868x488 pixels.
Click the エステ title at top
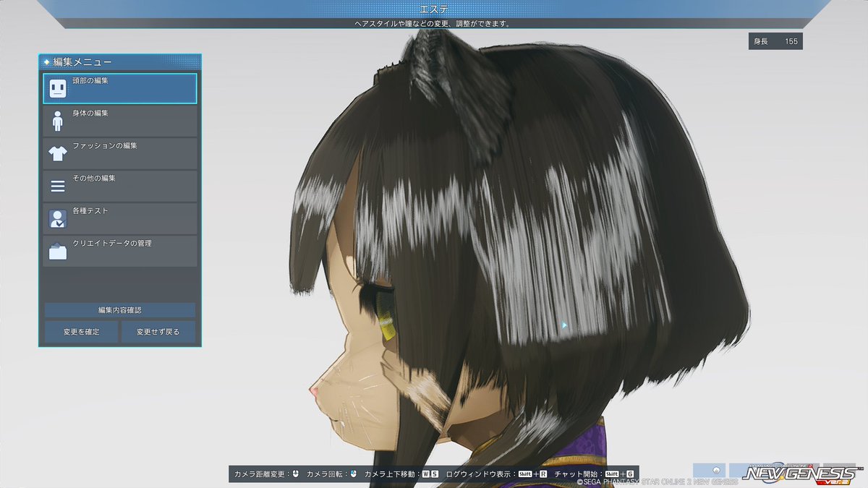click(x=433, y=9)
